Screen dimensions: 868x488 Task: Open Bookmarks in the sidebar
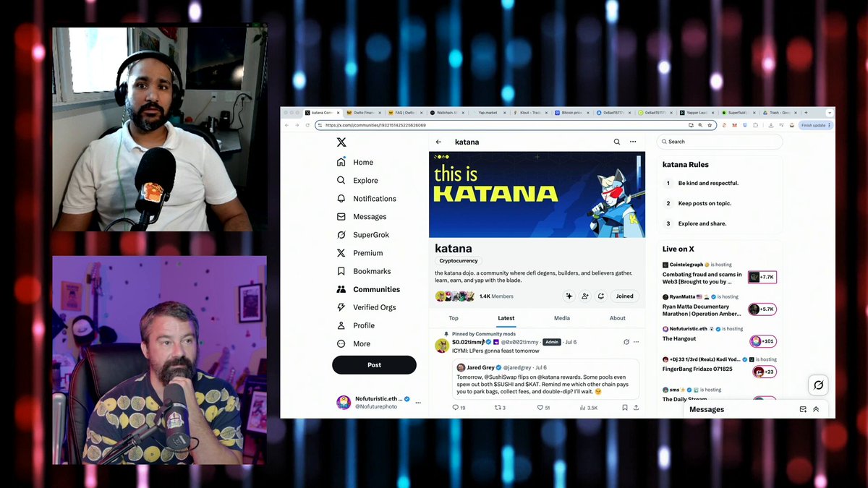click(364, 271)
